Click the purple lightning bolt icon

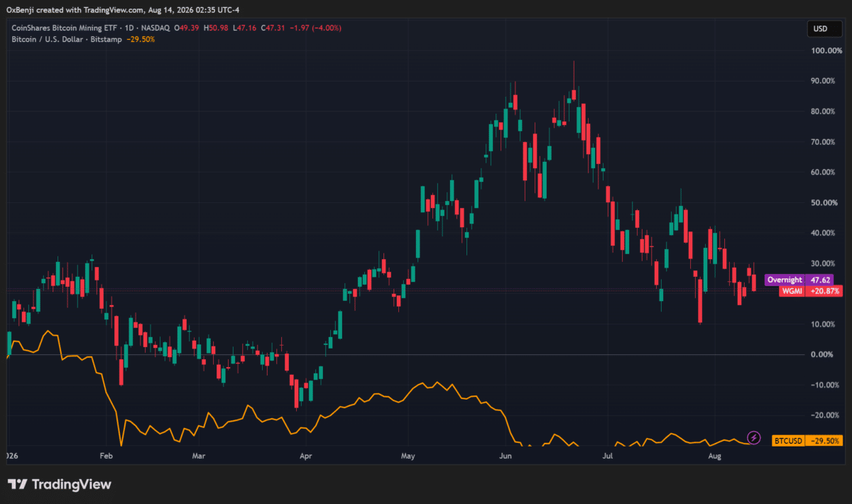tap(755, 437)
